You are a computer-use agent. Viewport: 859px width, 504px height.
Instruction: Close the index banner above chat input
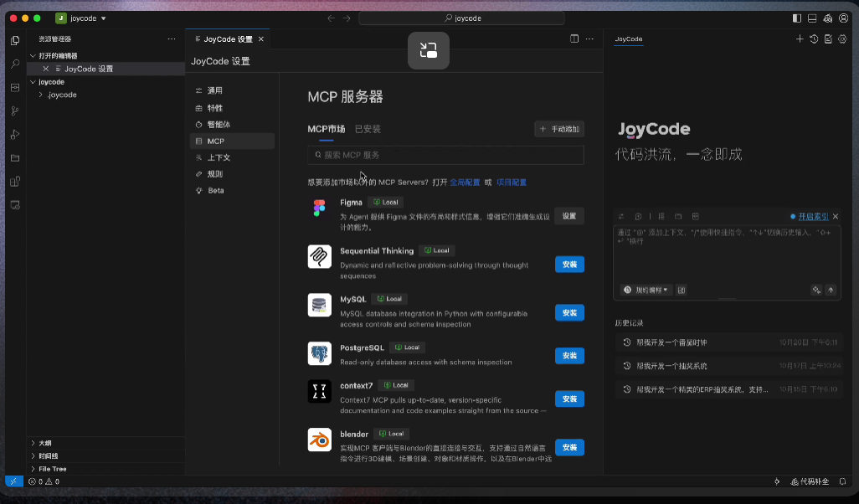point(836,216)
